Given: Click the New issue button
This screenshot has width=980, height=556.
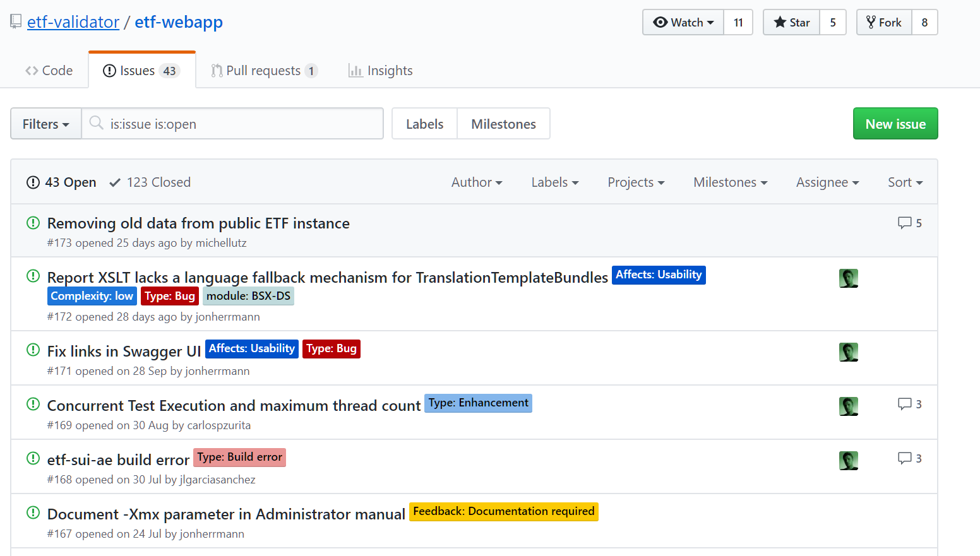Looking at the screenshot, I should click(x=895, y=124).
